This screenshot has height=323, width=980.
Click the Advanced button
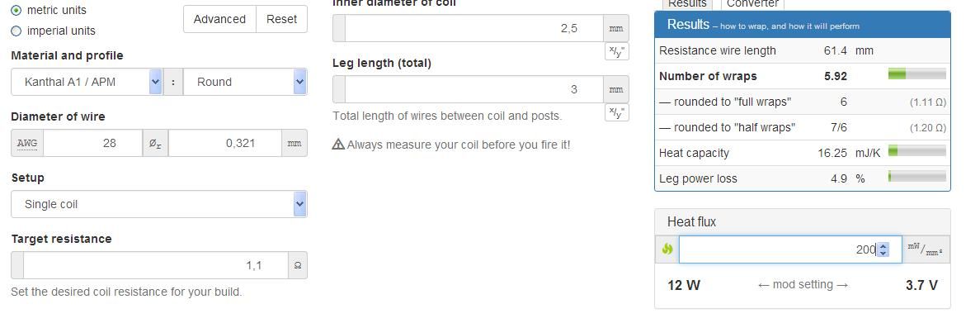click(x=219, y=19)
